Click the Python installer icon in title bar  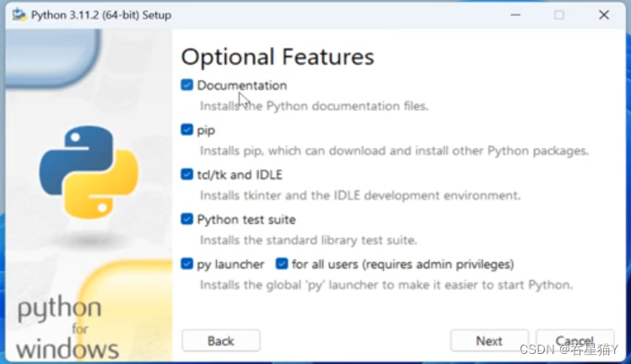click(19, 15)
